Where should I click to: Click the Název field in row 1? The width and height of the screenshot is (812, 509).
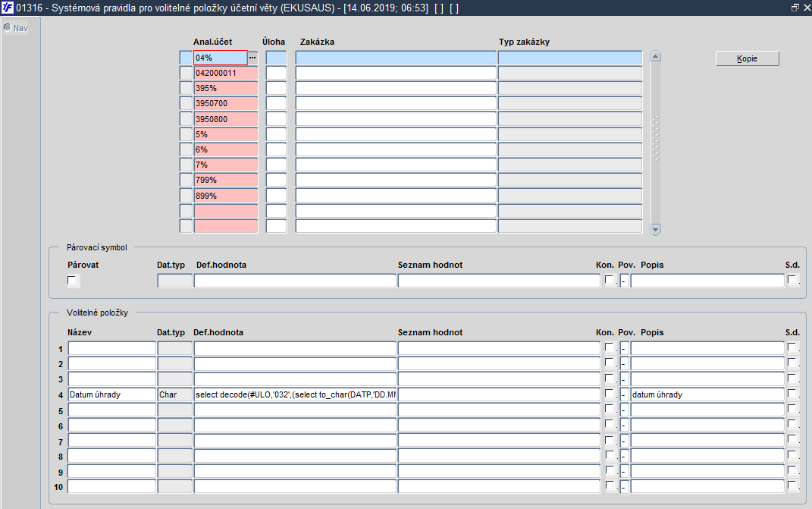click(112, 348)
